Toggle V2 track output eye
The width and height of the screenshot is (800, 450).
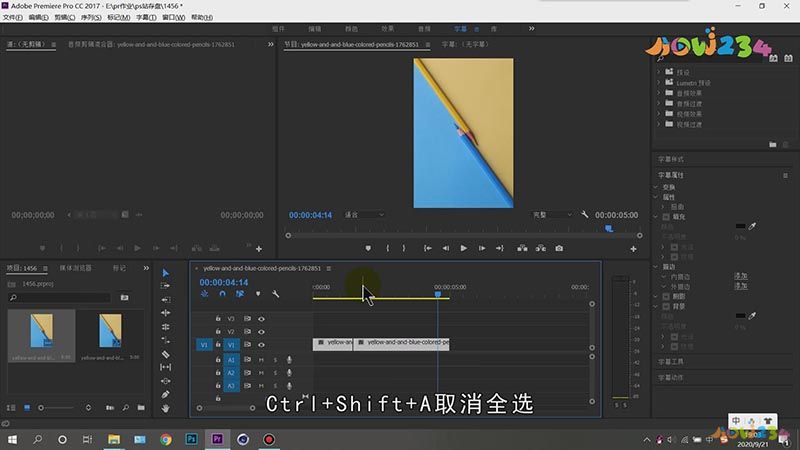(x=261, y=332)
